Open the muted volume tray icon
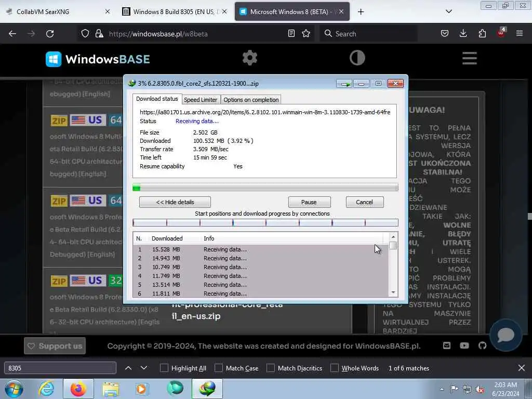Image resolution: width=532 pixels, height=399 pixels. click(x=480, y=389)
